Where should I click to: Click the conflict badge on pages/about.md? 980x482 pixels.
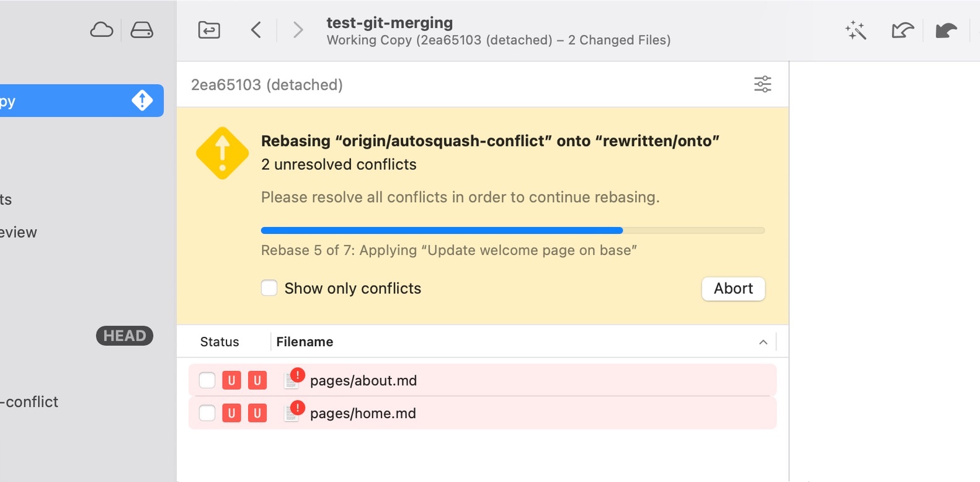tap(296, 373)
